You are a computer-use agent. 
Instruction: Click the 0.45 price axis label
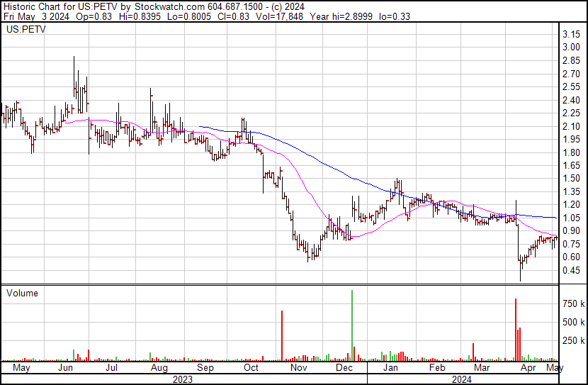tap(572, 270)
